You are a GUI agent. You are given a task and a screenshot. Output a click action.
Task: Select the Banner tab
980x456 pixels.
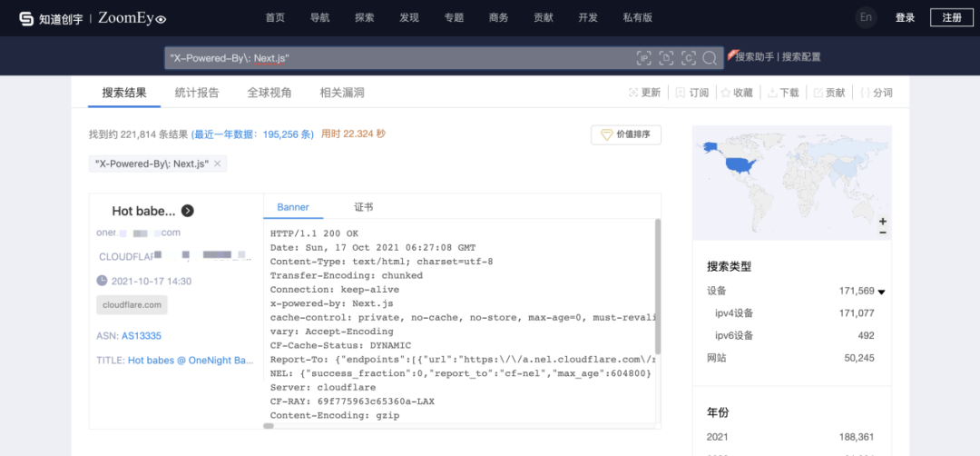point(293,207)
